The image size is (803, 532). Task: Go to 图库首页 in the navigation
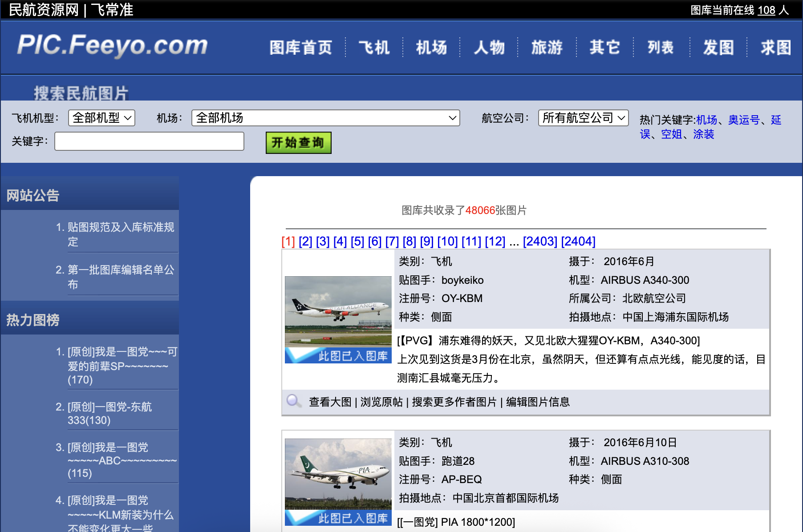tap(301, 48)
